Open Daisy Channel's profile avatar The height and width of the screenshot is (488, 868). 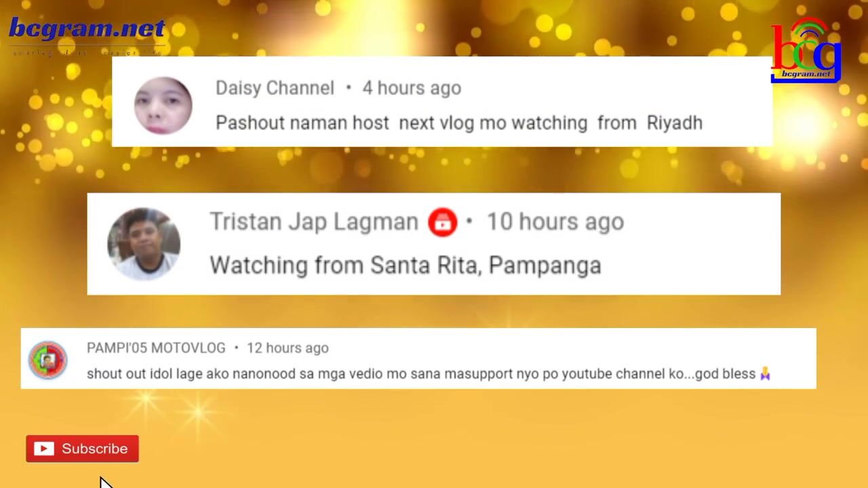(x=163, y=105)
